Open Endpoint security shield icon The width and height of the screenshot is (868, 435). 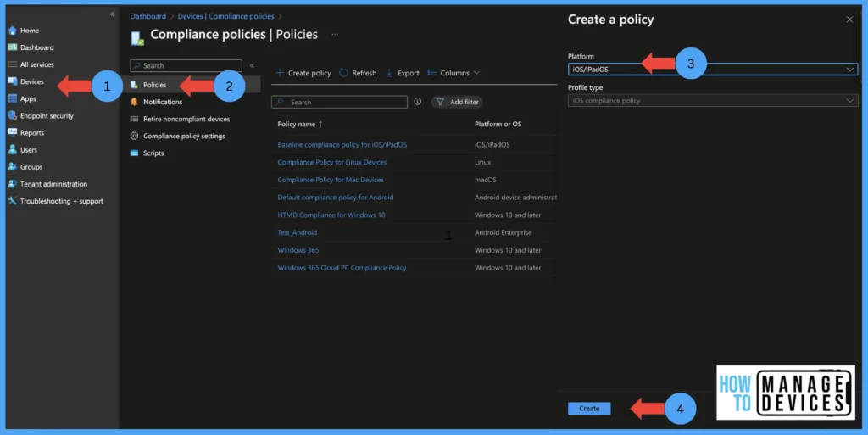pyautogui.click(x=12, y=115)
